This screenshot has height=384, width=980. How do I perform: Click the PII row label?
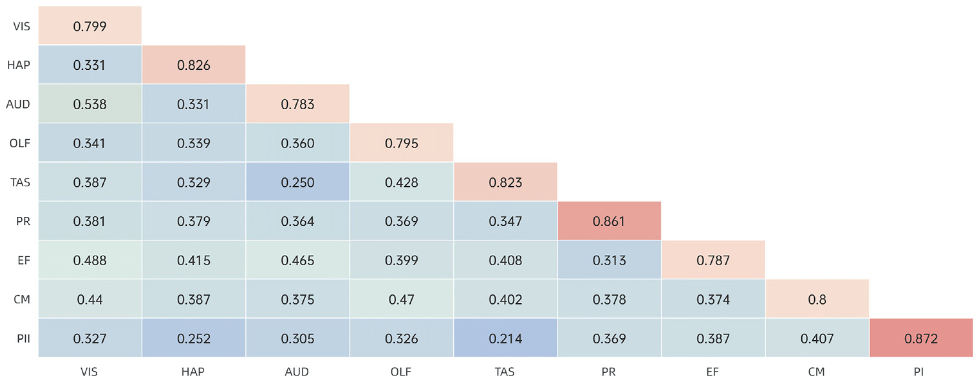pos(23,338)
